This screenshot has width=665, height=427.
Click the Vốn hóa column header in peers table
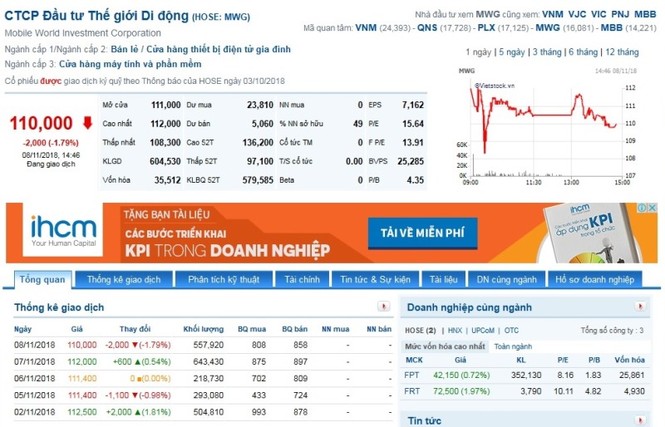[629, 360]
